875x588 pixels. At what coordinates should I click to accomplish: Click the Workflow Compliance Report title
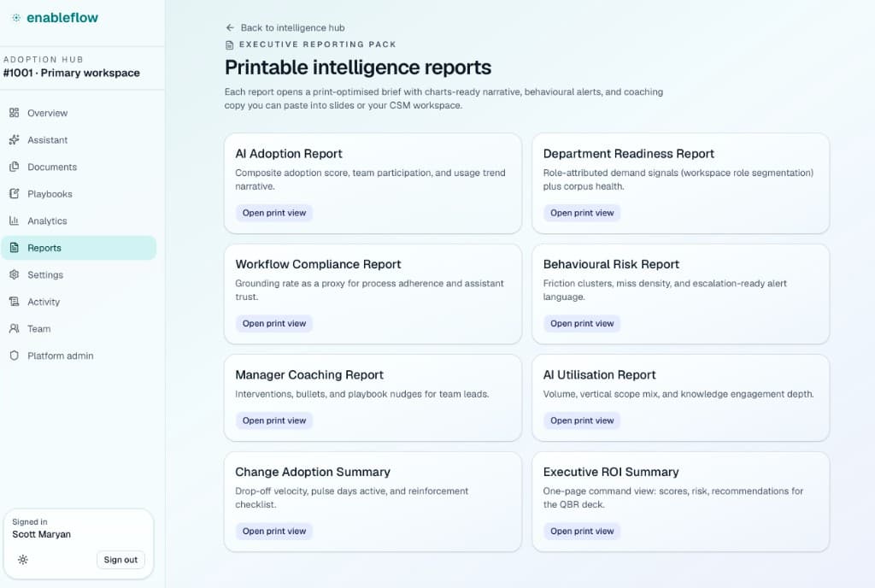[x=318, y=264]
